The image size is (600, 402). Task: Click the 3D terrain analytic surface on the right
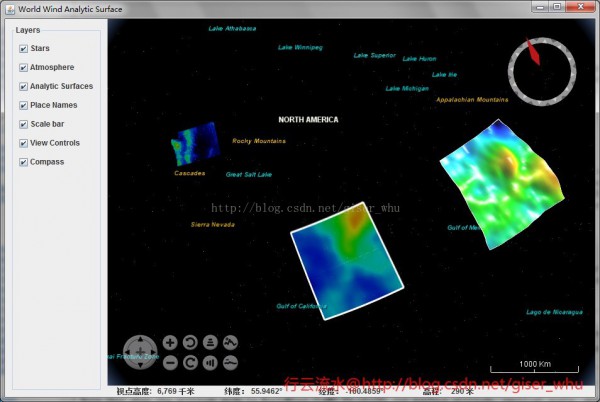tap(503, 184)
